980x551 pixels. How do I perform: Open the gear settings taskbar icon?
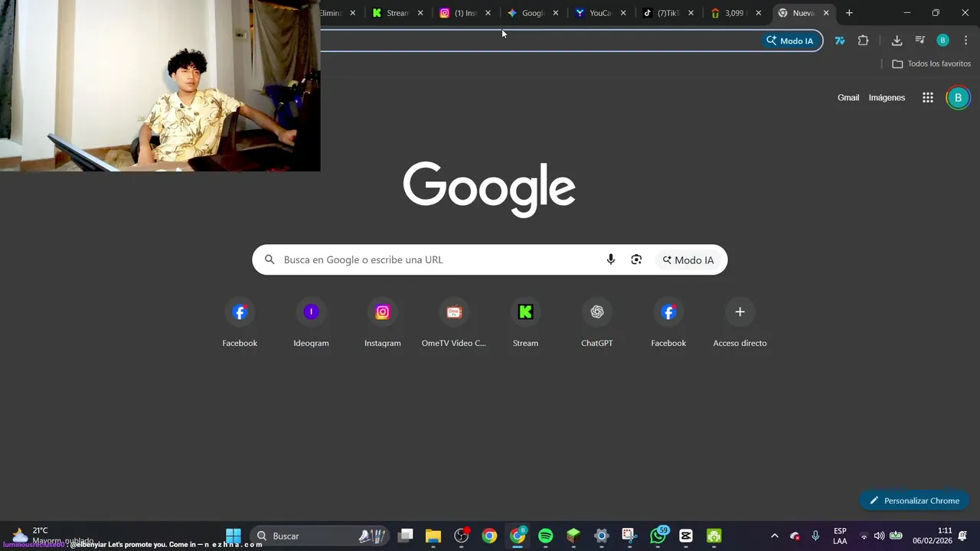(x=602, y=536)
